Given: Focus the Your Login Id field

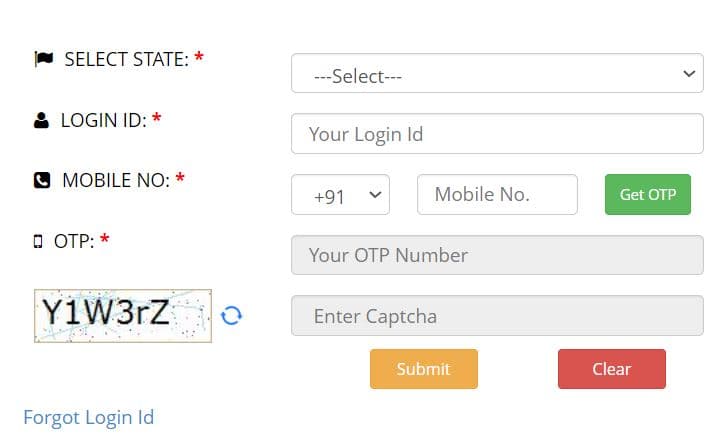Looking at the screenshot, I should (x=497, y=134).
